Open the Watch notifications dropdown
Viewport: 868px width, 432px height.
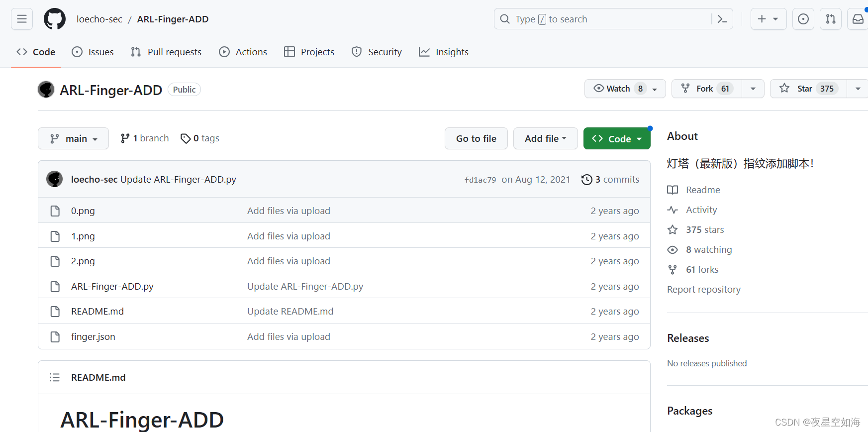tap(625, 89)
